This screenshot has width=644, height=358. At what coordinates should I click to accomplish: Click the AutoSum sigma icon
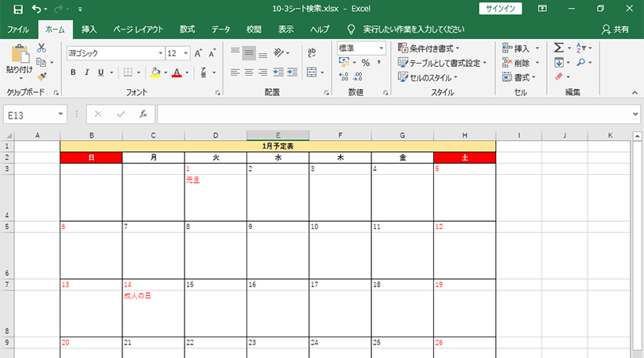click(558, 49)
